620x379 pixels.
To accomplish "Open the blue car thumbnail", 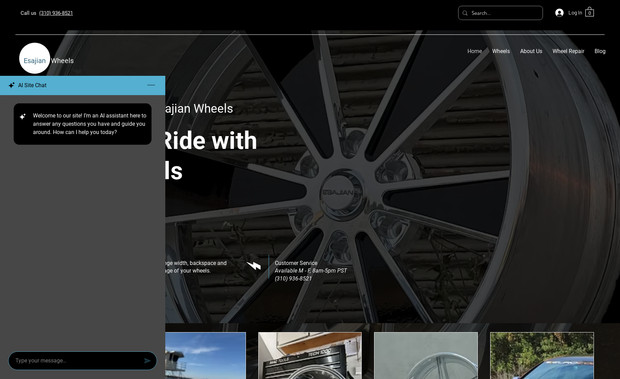I will pos(542,356).
